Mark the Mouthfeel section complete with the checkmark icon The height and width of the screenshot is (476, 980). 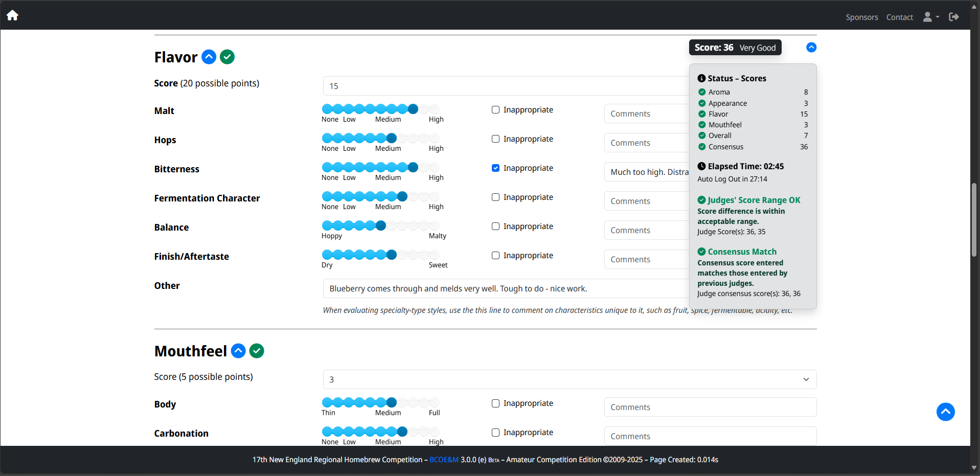[257, 351]
